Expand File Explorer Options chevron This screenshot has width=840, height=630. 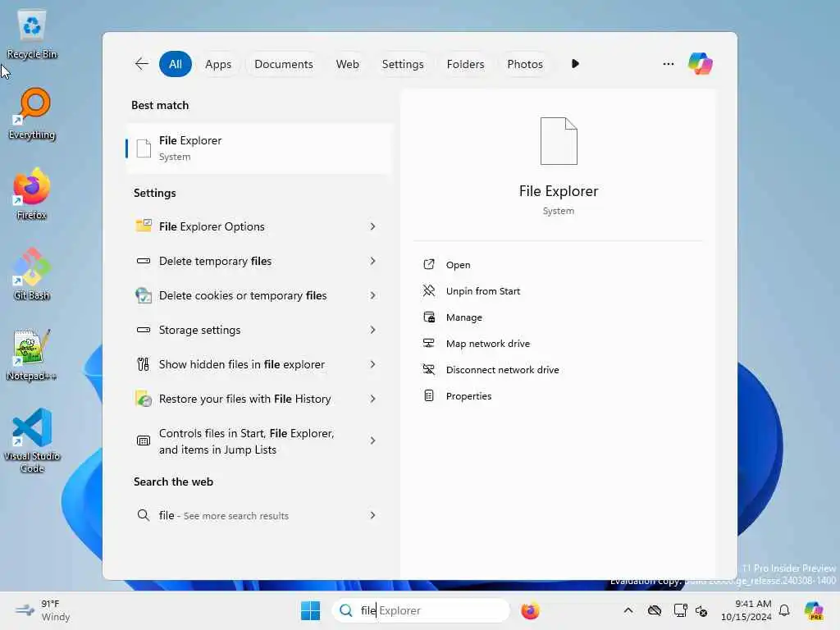(x=373, y=226)
